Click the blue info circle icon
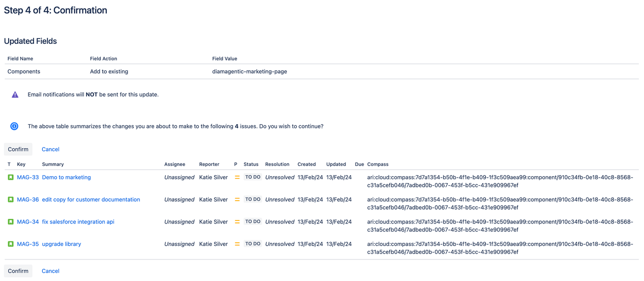Viewport: 644px width, 281px height. coord(14,126)
